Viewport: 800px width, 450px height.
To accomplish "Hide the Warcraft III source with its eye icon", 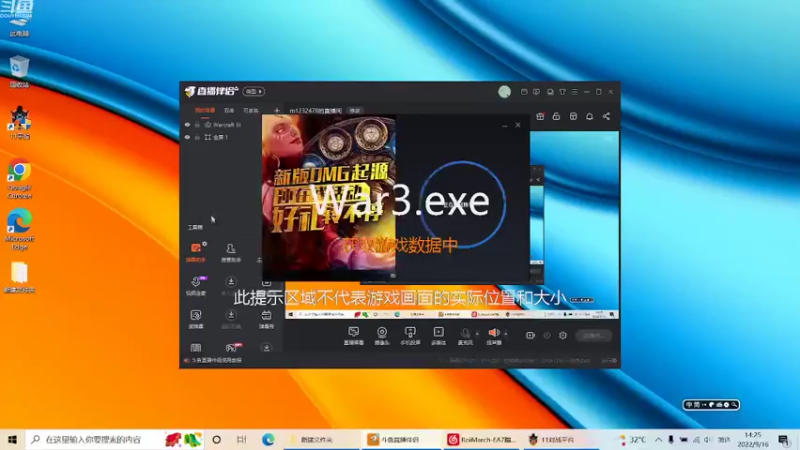I will coord(187,124).
